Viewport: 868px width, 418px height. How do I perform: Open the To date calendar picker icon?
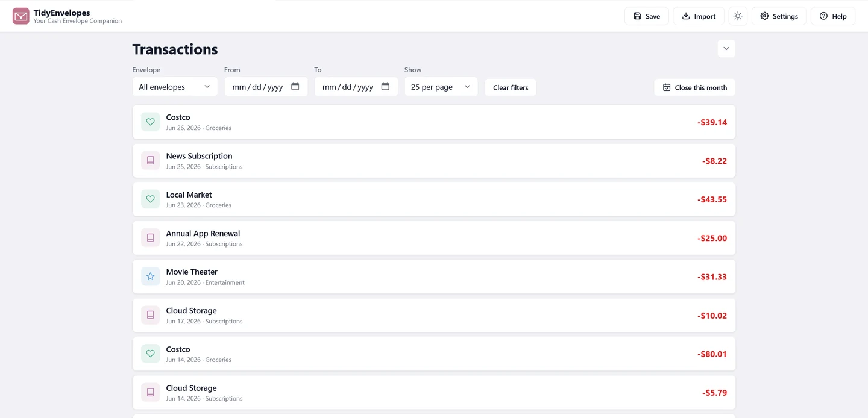pyautogui.click(x=385, y=87)
